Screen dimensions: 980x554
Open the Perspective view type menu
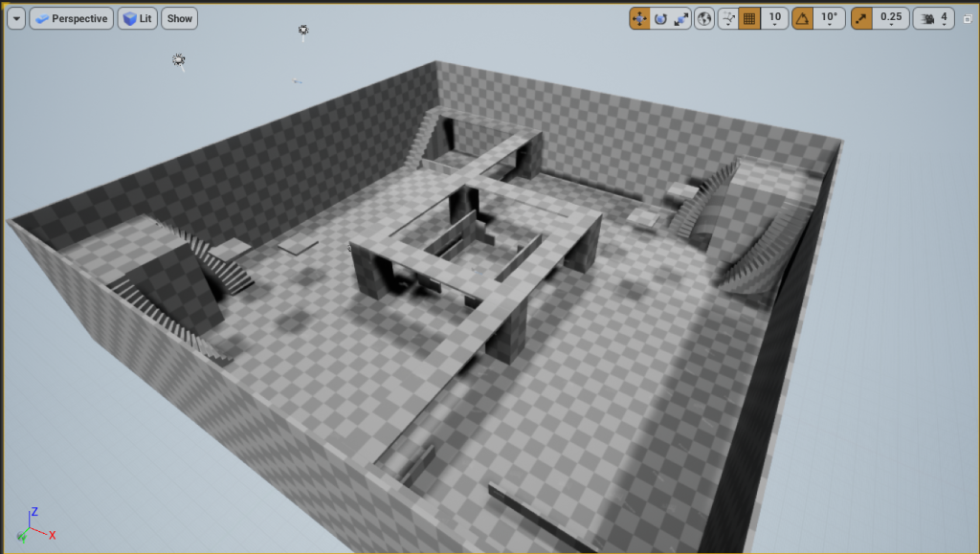tap(72, 18)
